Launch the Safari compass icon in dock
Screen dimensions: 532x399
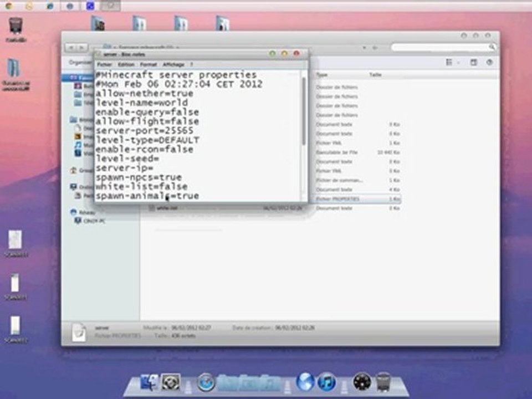click(x=206, y=382)
